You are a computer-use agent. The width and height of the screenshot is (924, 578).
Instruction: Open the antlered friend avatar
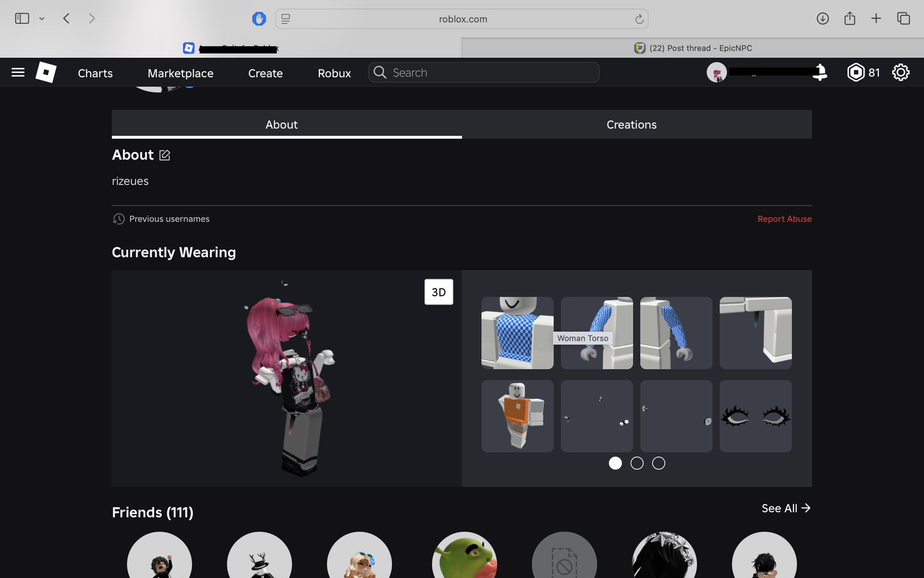click(x=259, y=555)
